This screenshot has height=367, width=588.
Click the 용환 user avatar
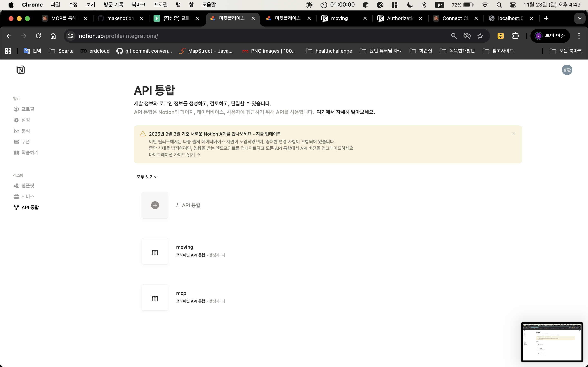[567, 70]
